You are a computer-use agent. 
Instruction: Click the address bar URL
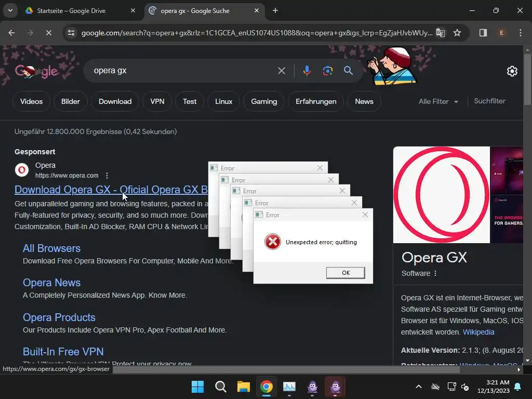click(x=257, y=33)
